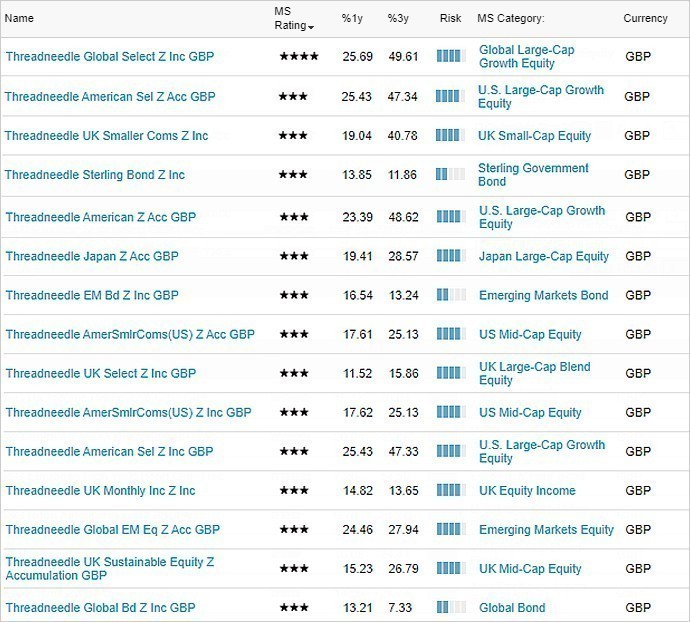
Task: Select 3y return value 7.33
Action: point(400,607)
